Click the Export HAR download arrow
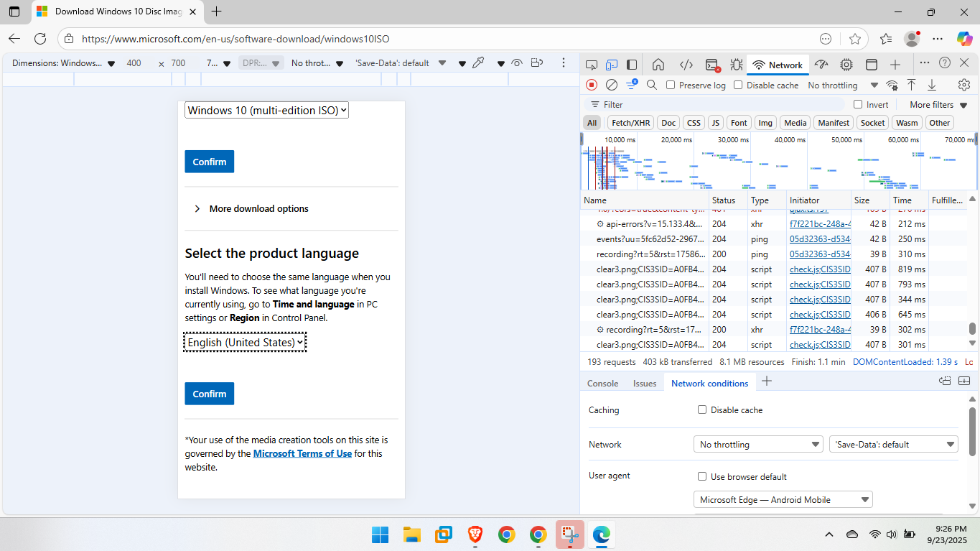Screen dimensions: 980x551 932,85
